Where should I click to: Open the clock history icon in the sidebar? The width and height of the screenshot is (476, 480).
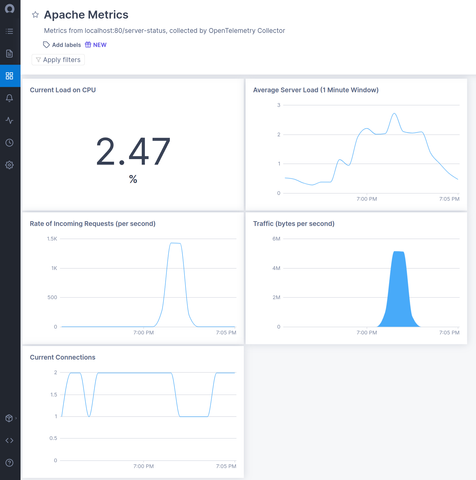pyautogui.click(x=9, y=143)
